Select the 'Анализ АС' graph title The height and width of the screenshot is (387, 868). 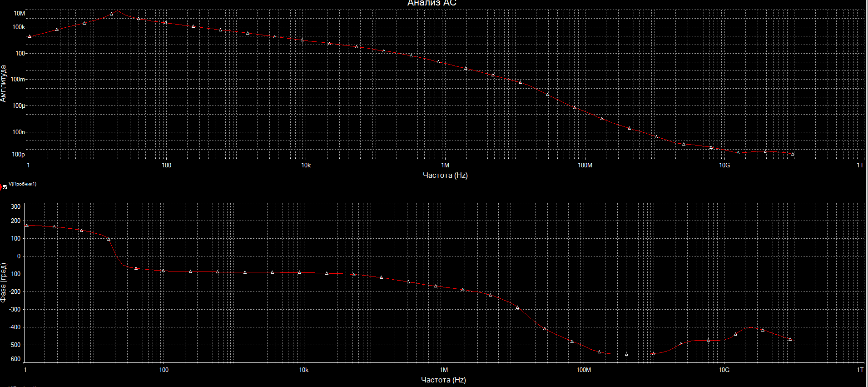(432, 3)
